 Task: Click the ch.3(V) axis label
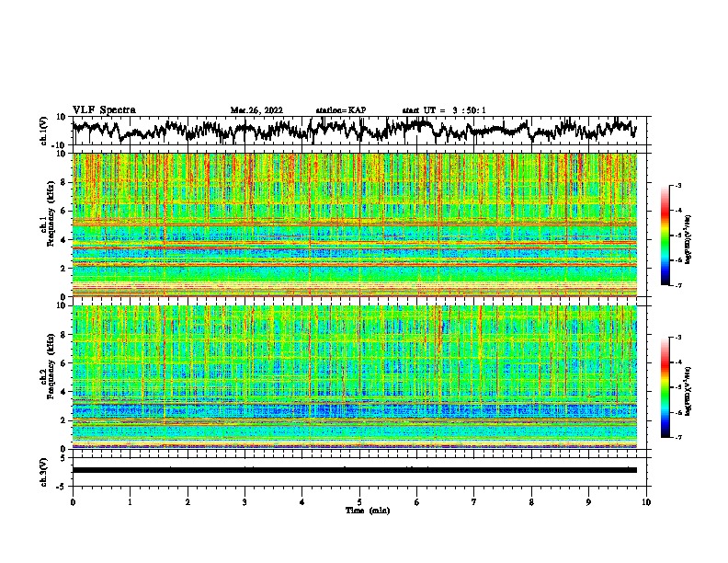pyautogui.click(x=44, y=472)
